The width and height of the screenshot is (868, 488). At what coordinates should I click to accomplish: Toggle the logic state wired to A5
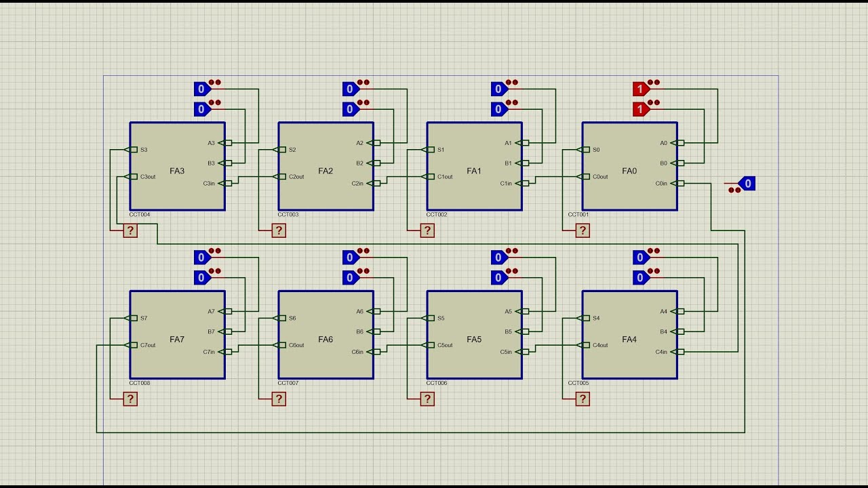[x=499, y=258]
